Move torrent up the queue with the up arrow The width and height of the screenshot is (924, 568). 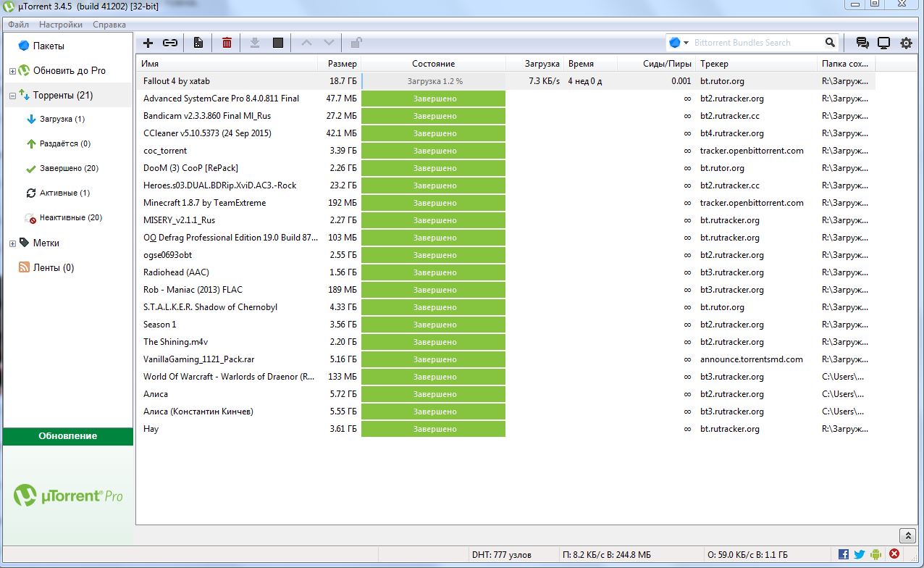tap(306, 43)
